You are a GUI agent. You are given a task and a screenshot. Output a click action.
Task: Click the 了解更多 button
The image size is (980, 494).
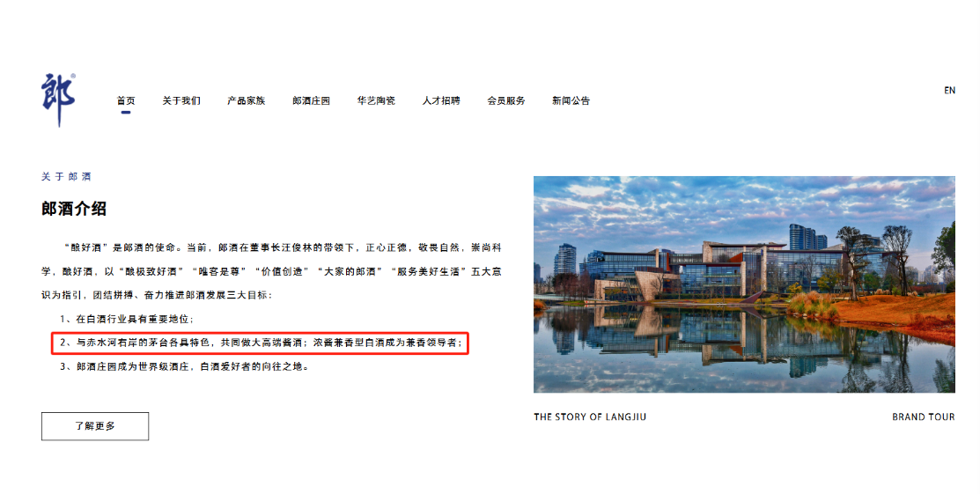coord(95,426)
